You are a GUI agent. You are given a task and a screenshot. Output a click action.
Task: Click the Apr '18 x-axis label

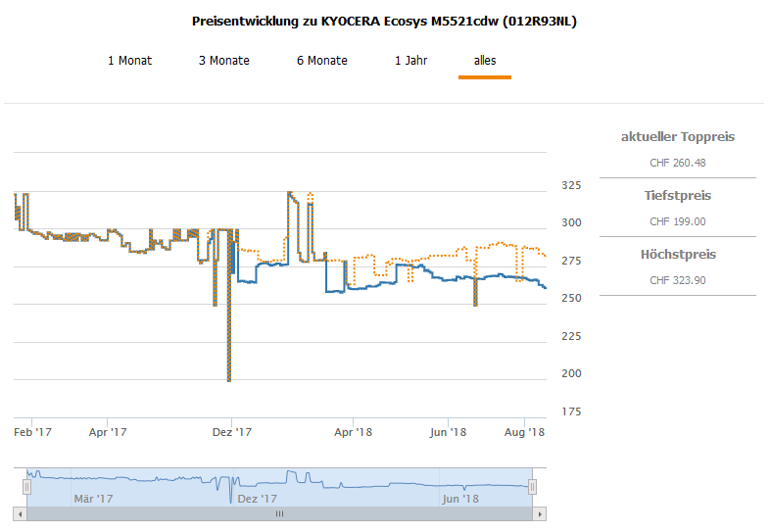pyautogui.click(x=353, y=431)
